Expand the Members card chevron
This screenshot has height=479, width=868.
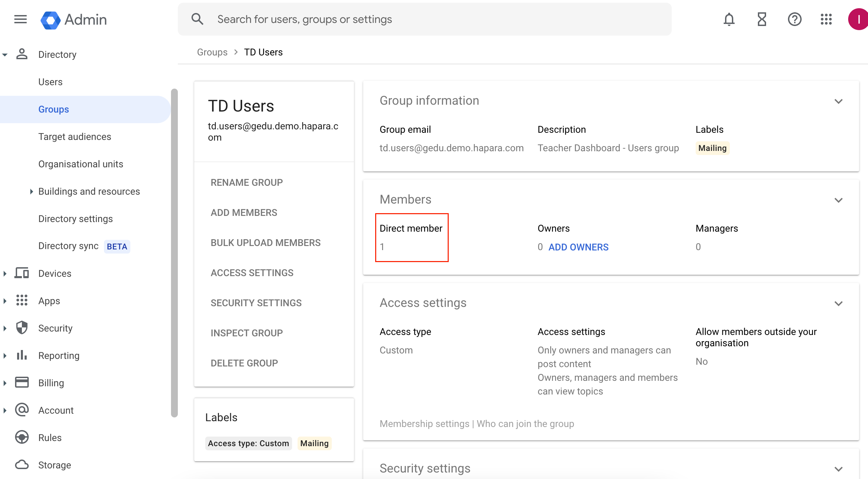click(x=838, y=200)
